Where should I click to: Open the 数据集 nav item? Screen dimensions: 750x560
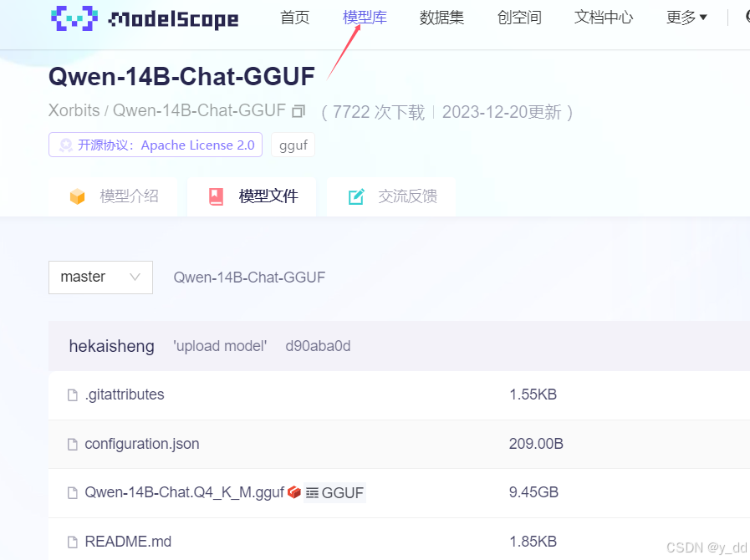point(441,18)
